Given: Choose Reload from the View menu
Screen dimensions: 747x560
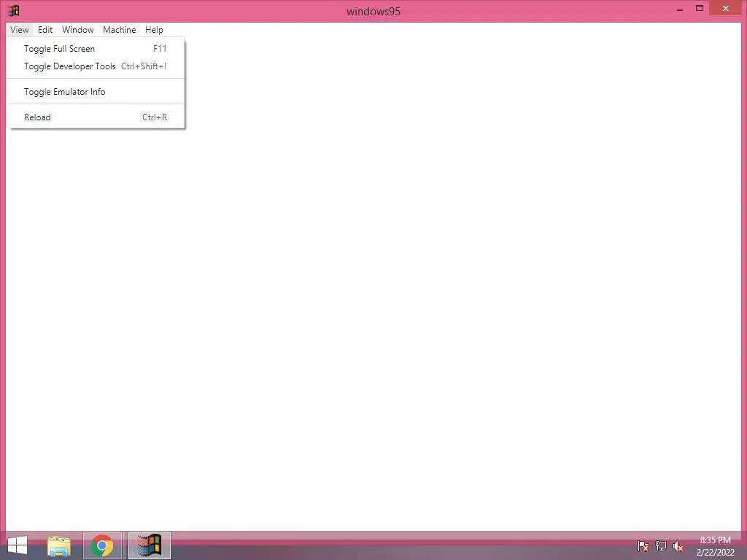Looking at the screenshot, I should point(96,117).
